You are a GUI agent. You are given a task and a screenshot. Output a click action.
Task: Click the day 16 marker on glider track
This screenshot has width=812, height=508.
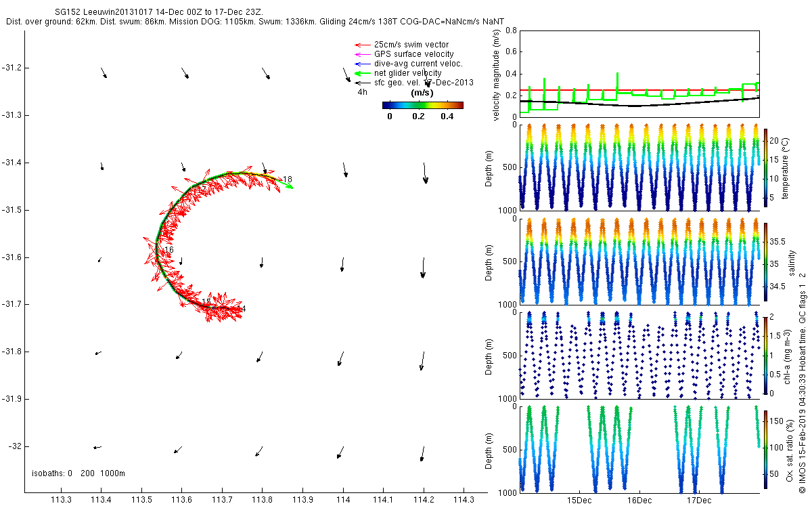point(168,250)
